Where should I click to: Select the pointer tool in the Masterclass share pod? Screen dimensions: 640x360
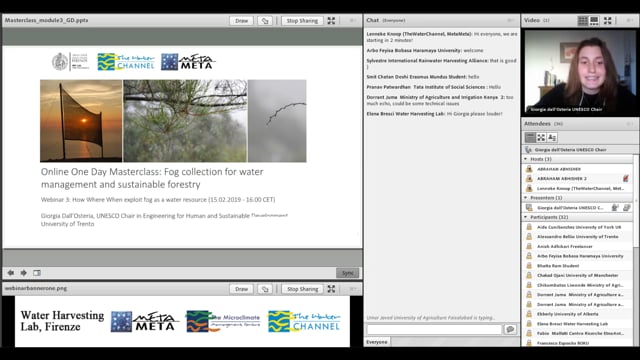coord(265,20)
